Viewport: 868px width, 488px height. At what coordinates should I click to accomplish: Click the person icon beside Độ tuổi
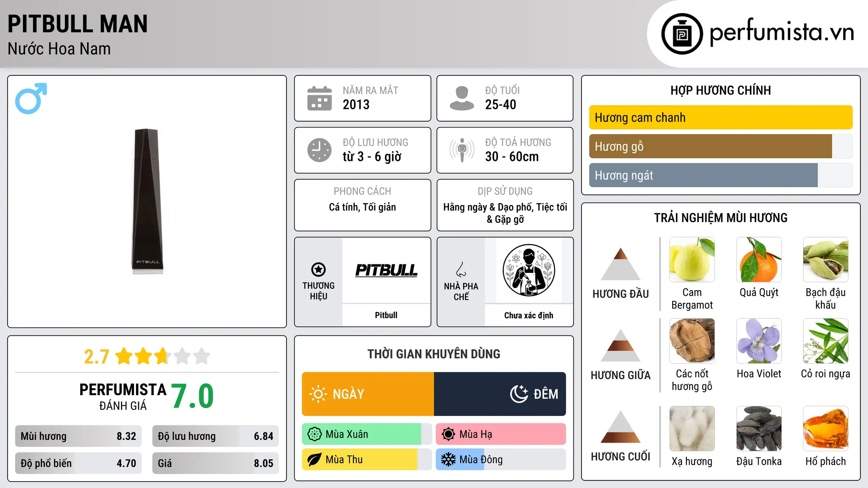(462, 98)
